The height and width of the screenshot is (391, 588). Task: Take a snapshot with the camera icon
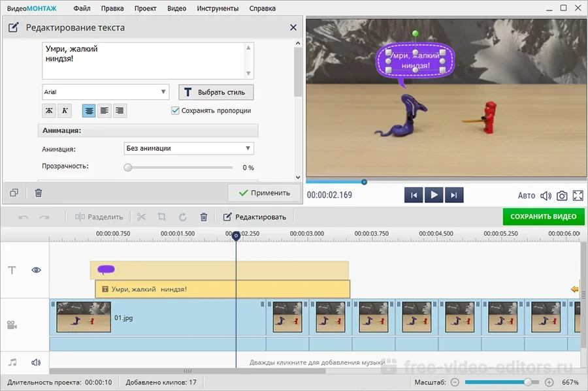(562, 195)
